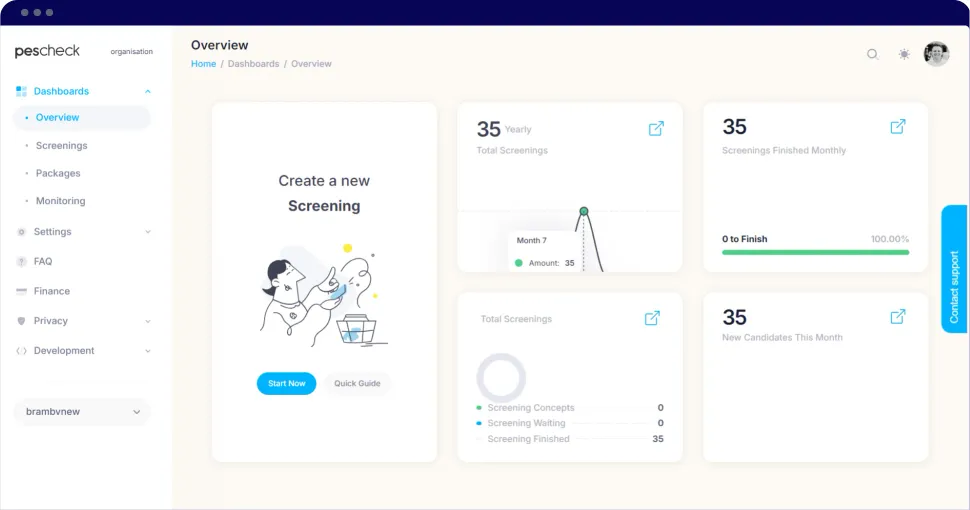Click Home in the breadcrumb

click(203, 64)
